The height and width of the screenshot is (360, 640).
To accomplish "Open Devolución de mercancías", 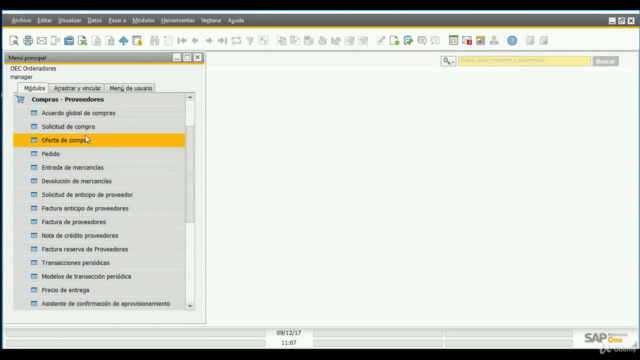I will click(99, 181).
